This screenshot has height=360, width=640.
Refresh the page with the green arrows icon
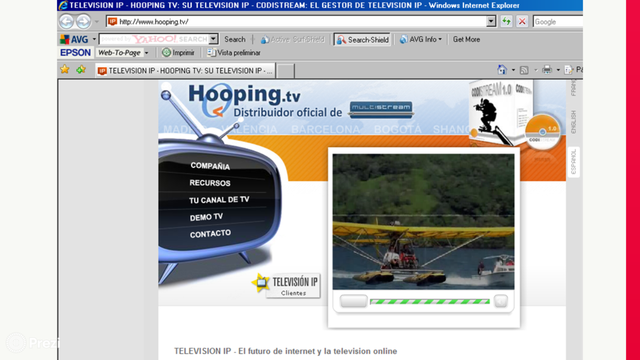[x=507, y=22]
